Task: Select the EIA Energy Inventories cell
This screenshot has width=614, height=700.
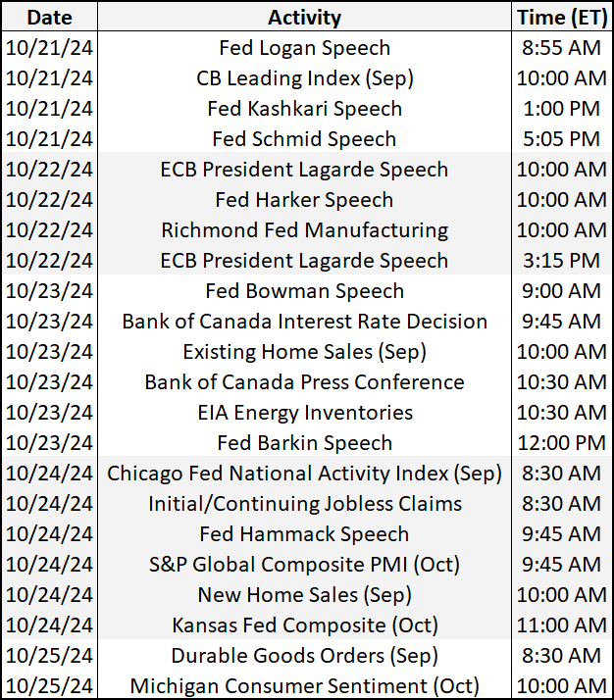Action: [x=304, y=412]
